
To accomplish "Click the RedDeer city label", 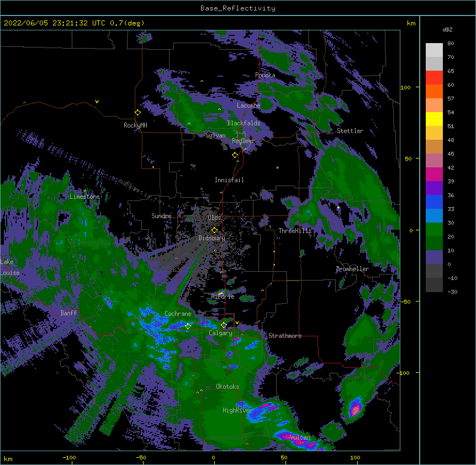I will 244,141.
